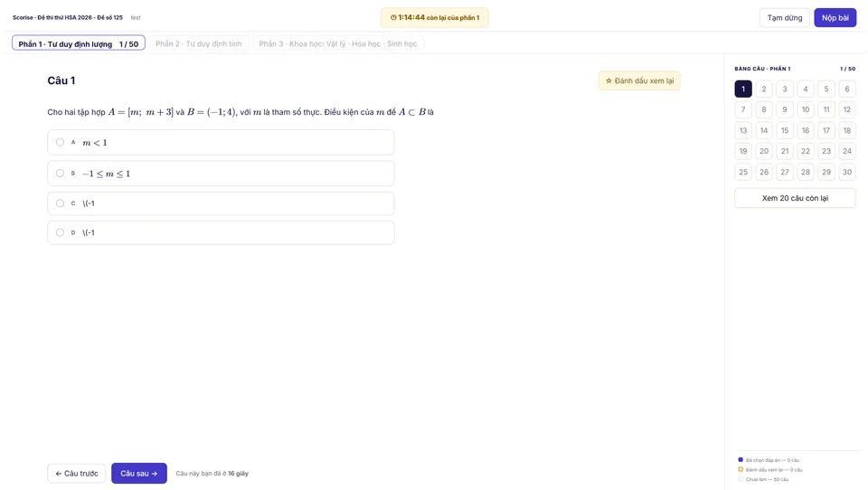Viewport: 868px width, 490px height.
Task: Jump to question 23 in the question grid
Action: pyautogui.click(x=826, y=151)
